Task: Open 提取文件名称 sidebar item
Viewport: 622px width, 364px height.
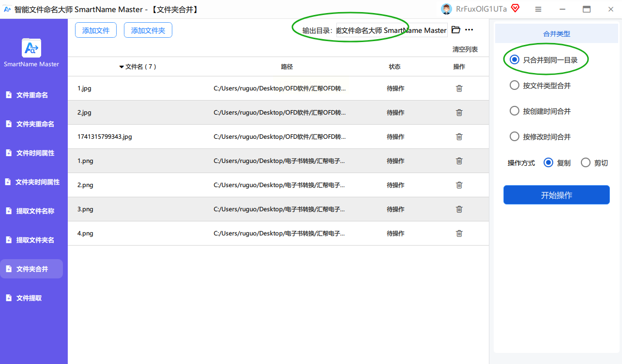Action: (31, 211)
